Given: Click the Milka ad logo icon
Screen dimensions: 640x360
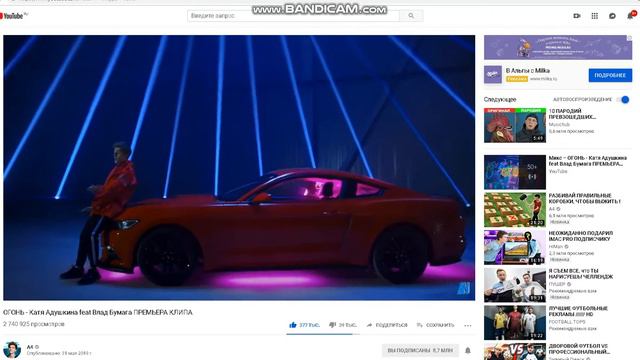Looking at the screenshot, I should [493, 75].
